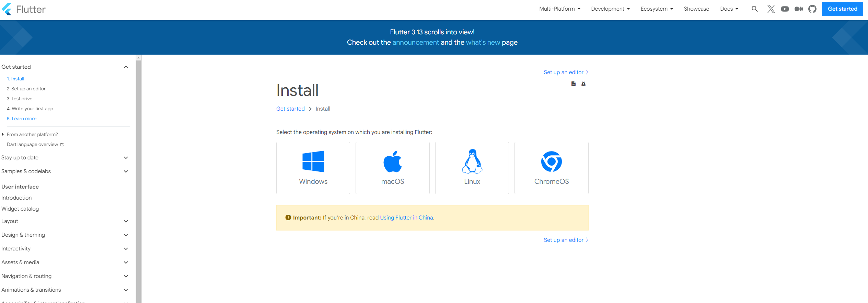Choose the ChromeOS install card
868x303 pixels.
(551, 168)
